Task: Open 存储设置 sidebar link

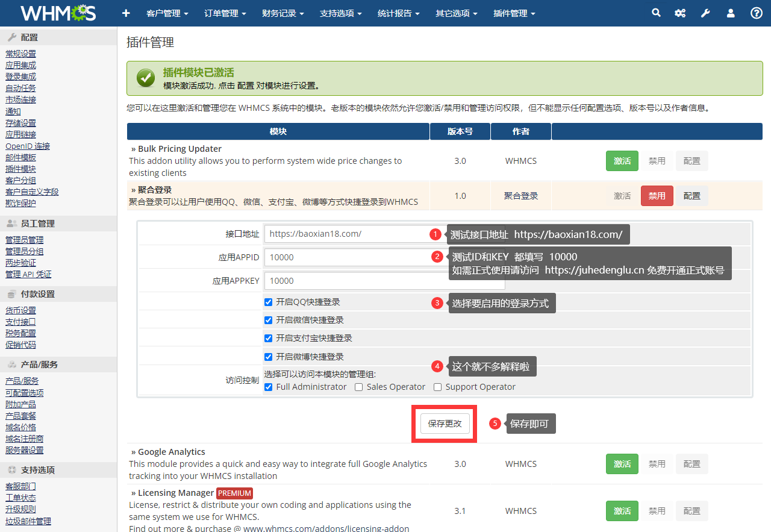Action: pos(20,123)
